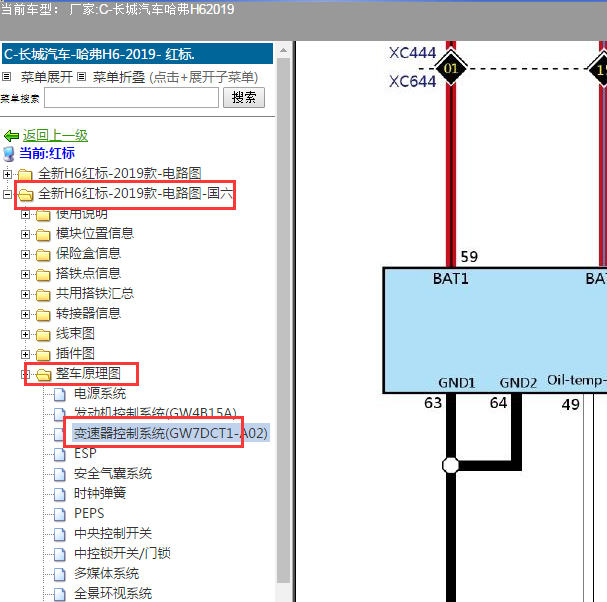Expand the 共用搭铁汇总 folder node

(26, 294)
